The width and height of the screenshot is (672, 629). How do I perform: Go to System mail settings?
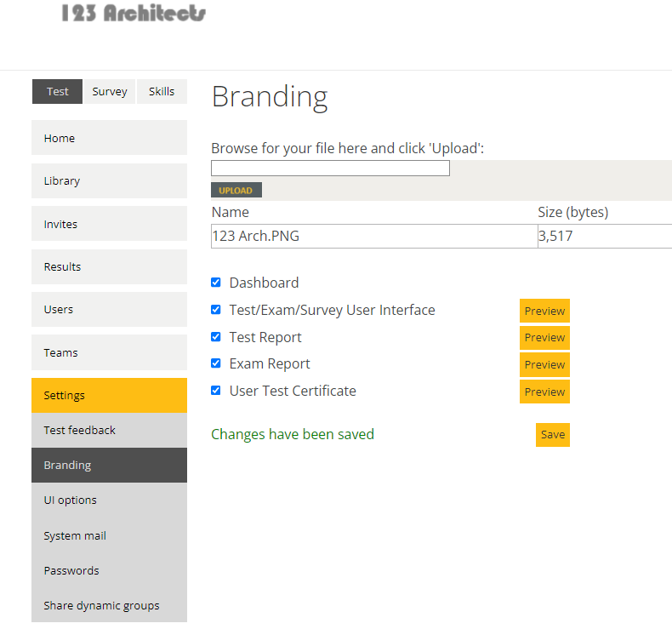tap(109, 535)
